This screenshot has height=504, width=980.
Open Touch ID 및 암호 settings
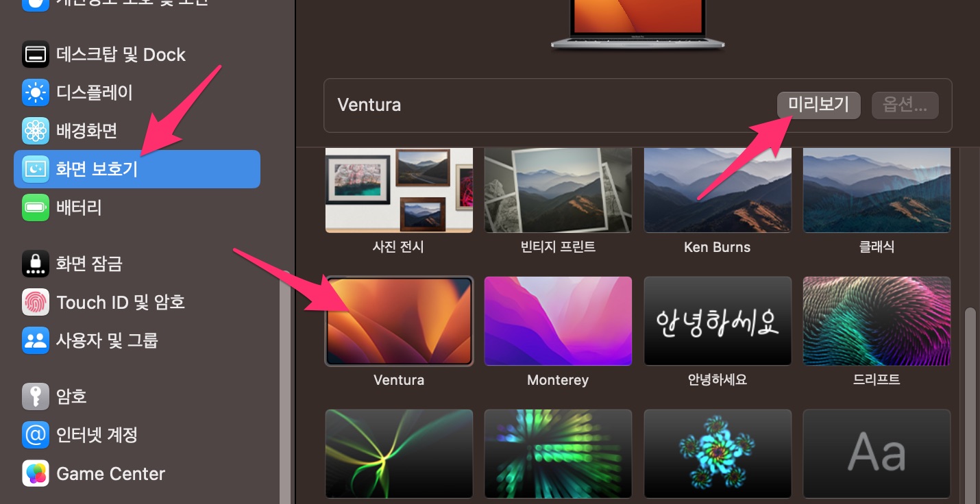(x=137, y=302)
